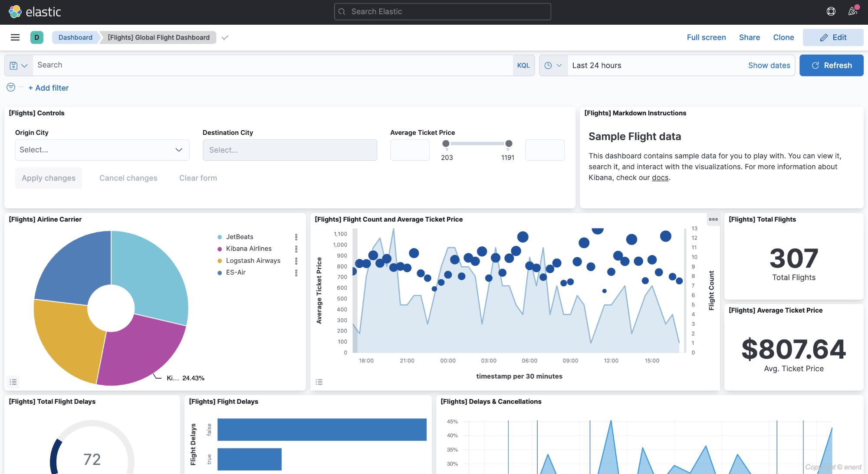Click the Refresh button

[831, 65]
